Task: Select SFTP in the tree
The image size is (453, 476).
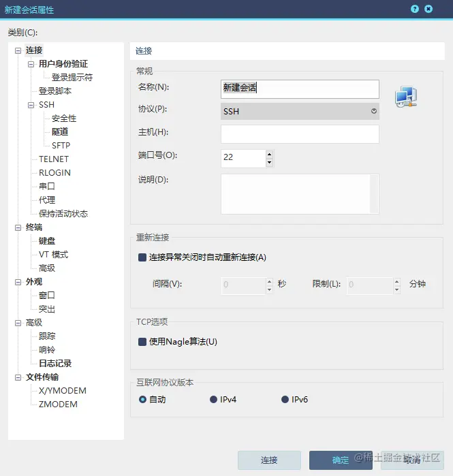Action: pyautogui.click(x=61, y=146)
